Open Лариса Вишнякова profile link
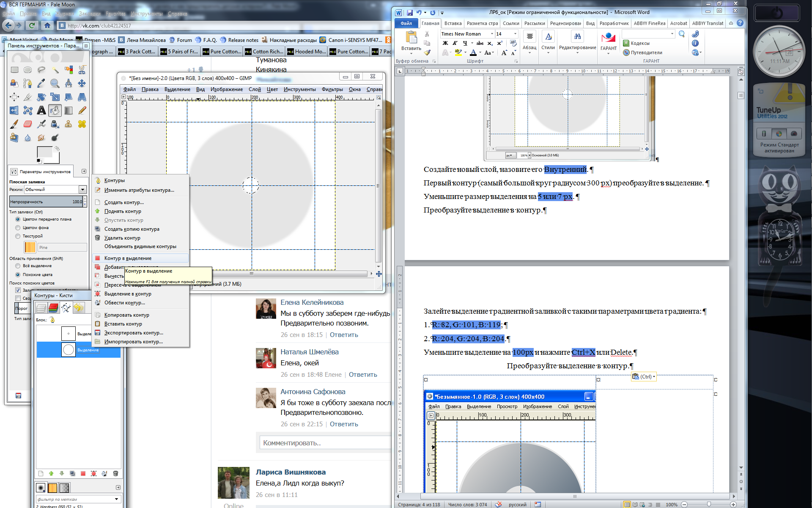Image resolution: width=812 pixels, height=508 pixels. click(x=291, y=472)
